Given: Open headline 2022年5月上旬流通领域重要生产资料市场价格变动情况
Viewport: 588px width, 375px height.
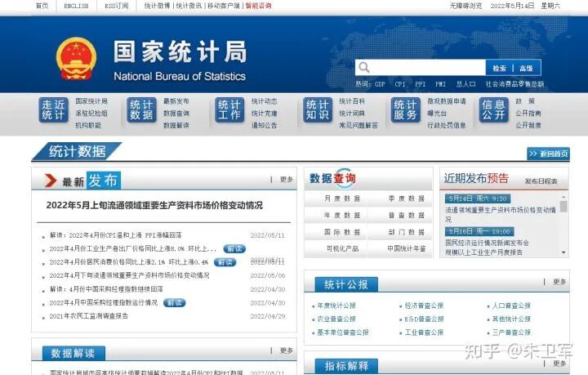Looking at the screenshot, I should (x=154, y=205).
